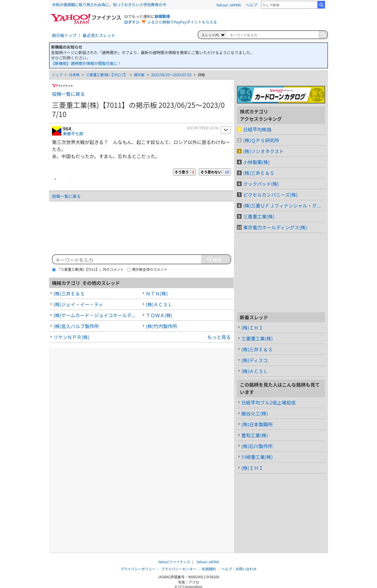Focus the comment キーワードを入力 search box
Viewport: 377px width, 588px height.
click(127, 260)
